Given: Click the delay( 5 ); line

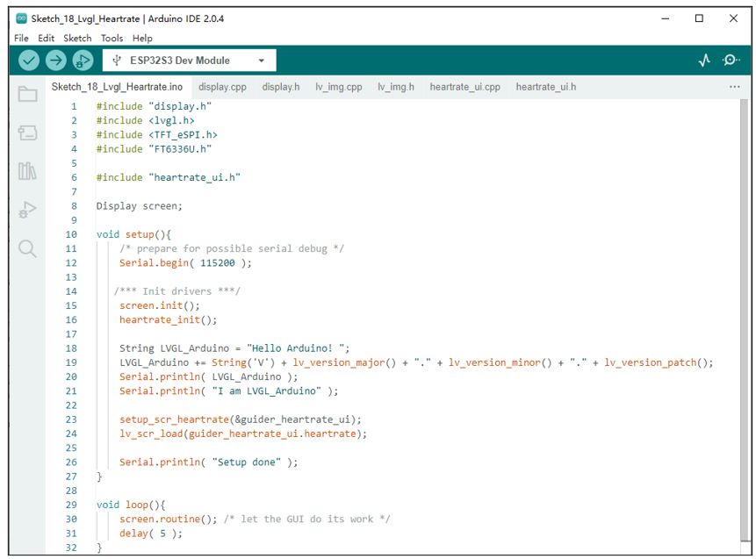Looking at the screenshot, I should [151, 533].
